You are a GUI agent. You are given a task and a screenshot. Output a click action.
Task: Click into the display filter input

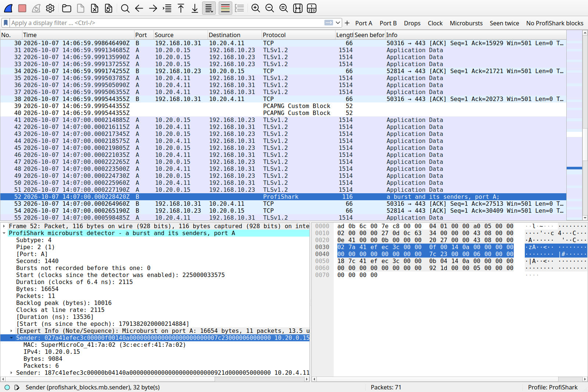[167, 23]
